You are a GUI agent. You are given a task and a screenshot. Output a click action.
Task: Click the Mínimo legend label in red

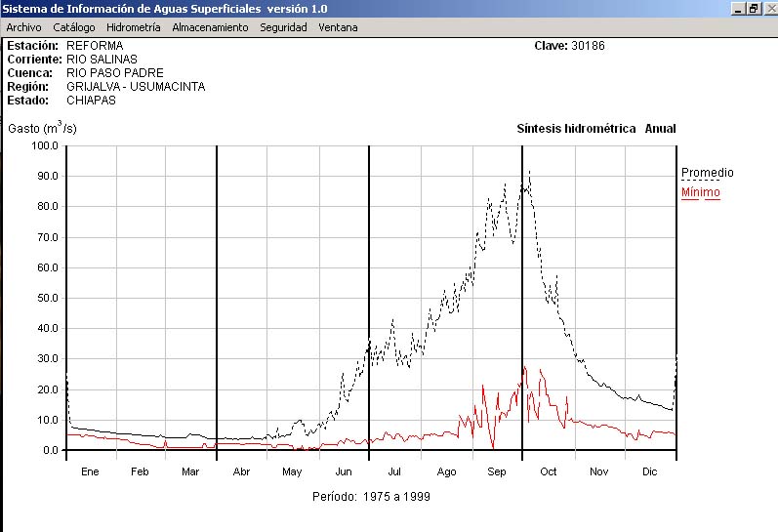[x=700, y=192]
